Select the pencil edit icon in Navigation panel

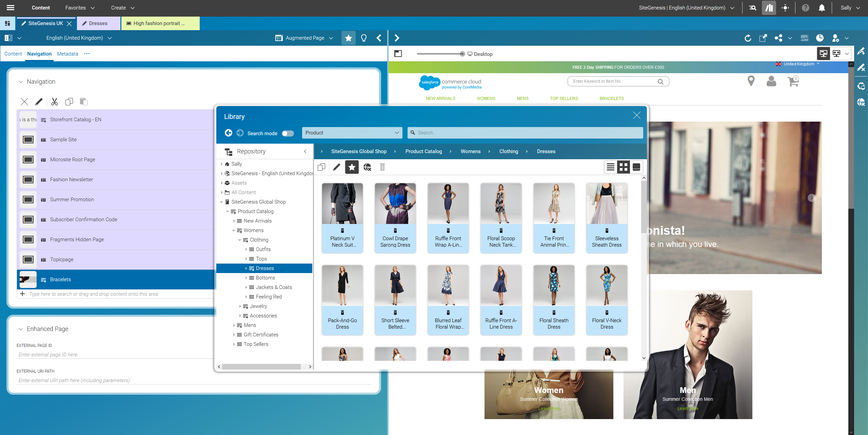pyautogui.click(x=39, y=102)
